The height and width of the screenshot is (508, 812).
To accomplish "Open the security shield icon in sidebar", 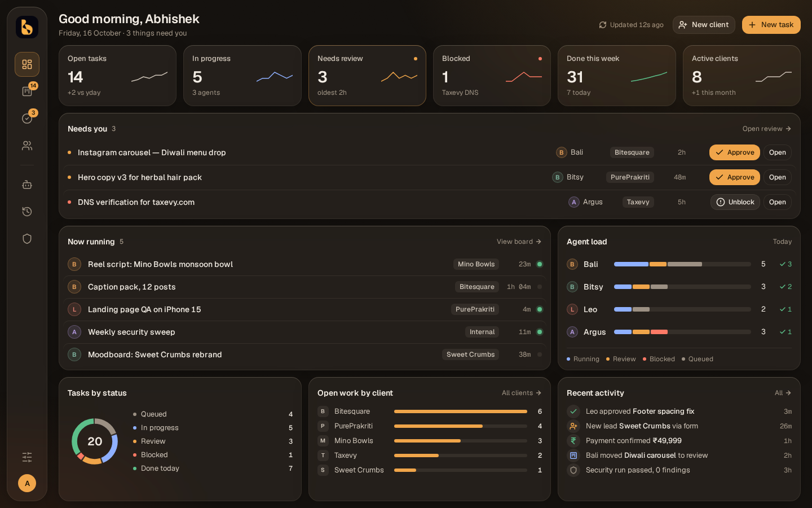I will (27, 239).
